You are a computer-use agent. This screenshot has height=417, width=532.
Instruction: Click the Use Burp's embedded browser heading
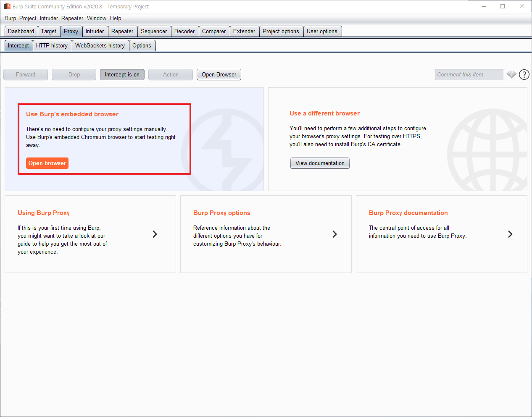click(72, 114)
